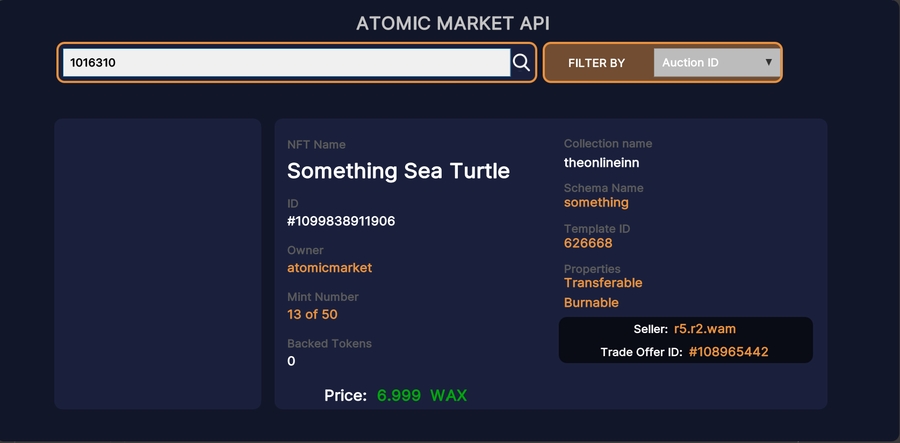
Task: Click the 6.999 WAX price
Action: pos(422,396)
